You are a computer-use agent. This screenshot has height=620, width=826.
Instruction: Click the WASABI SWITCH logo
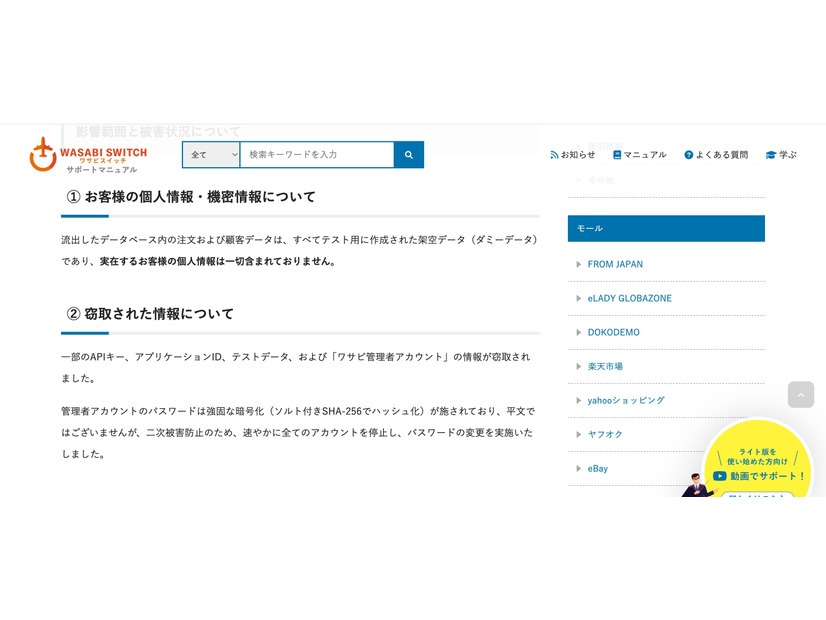88,154
